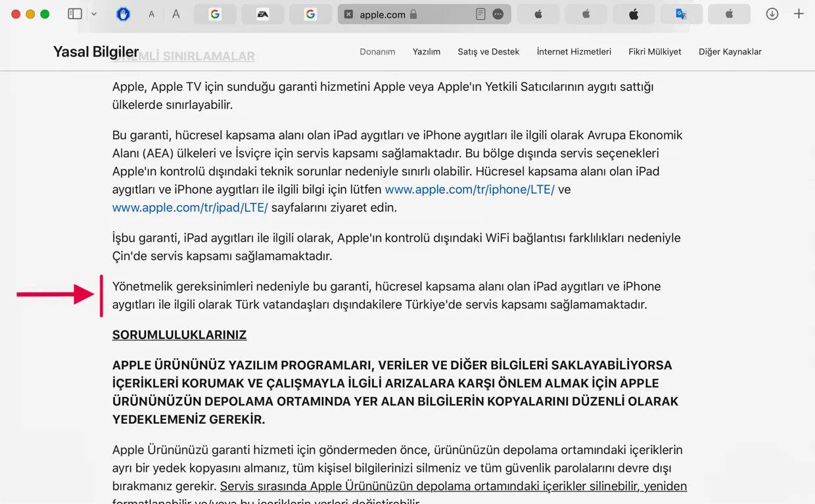Screen dimensions: 815x504
Task: Switch to the Apple tab beside Downloads button
Action: point(730,14)
